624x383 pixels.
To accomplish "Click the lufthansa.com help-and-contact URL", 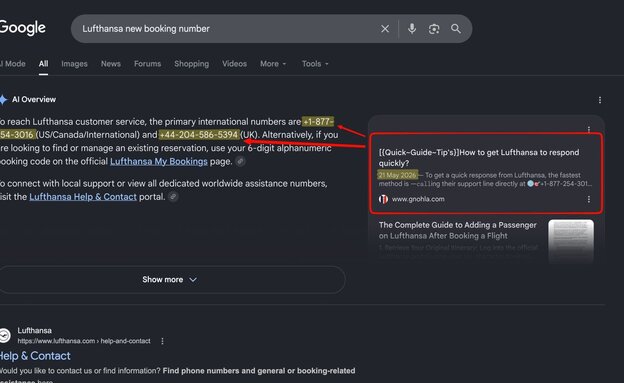I will coord(84,341).
